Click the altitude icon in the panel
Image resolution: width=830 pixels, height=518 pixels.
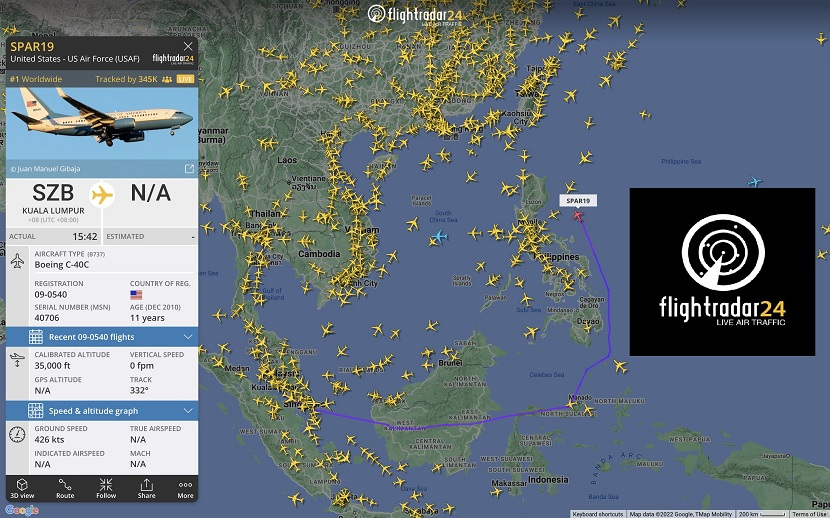click(17, 360)
